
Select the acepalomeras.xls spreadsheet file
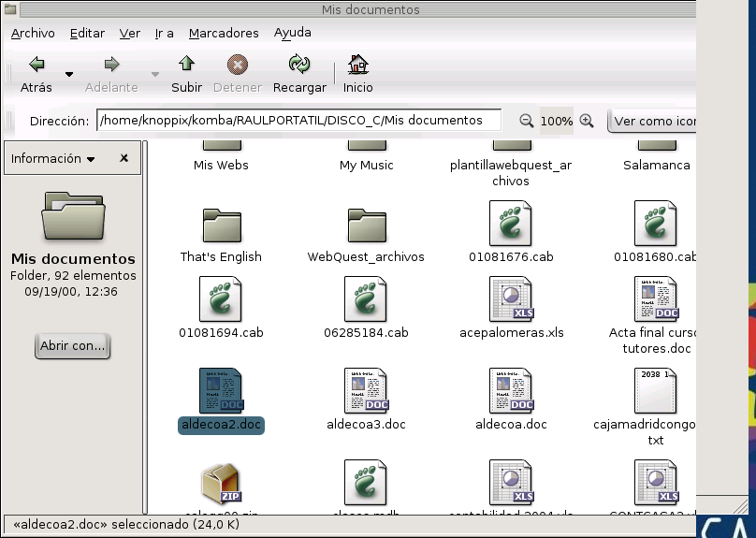point(511,299)
